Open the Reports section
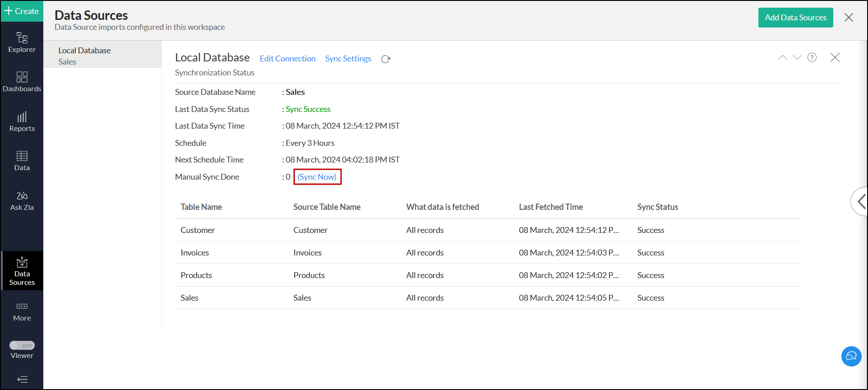This screenshot has height=390, width=868. coord(22,121)
